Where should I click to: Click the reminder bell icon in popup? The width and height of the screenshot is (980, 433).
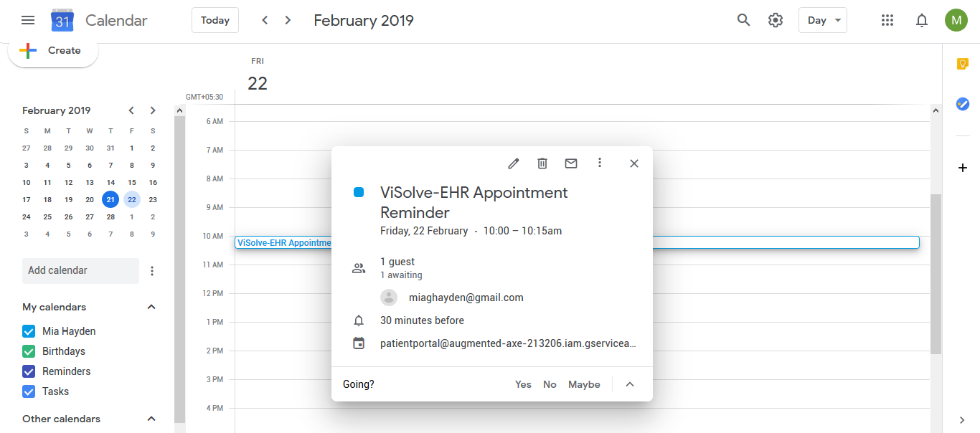coord(359,320)
